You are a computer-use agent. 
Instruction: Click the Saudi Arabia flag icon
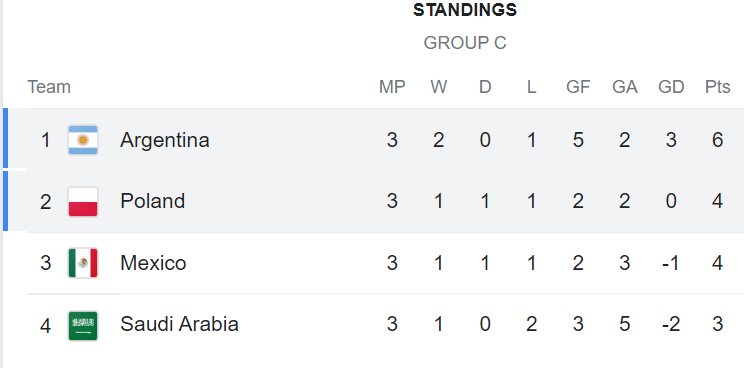pos(83,325)
